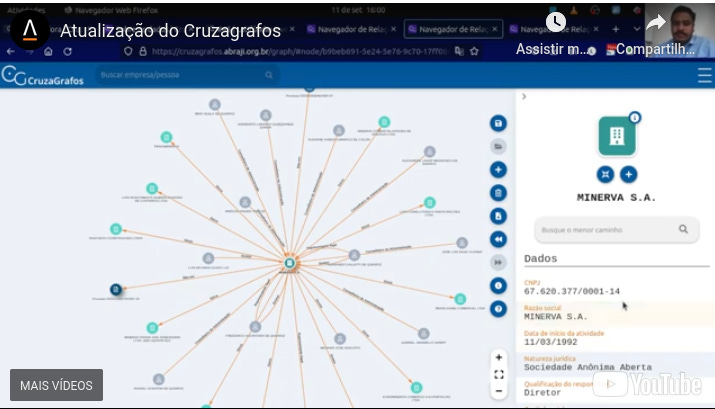The image size is (715, 409).
Task: Click YouTube watch later clock icon
Action: click(x=555, y=21)
